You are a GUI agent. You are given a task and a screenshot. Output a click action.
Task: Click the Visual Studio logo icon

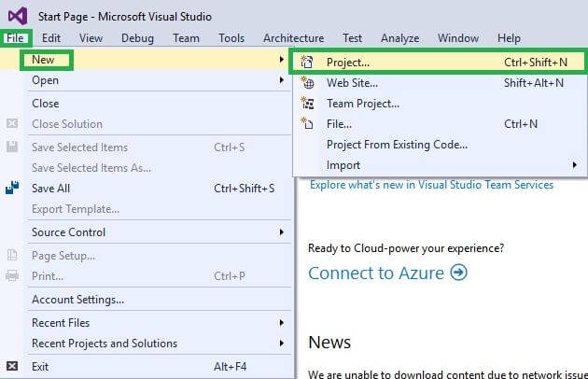coord(17,16)
